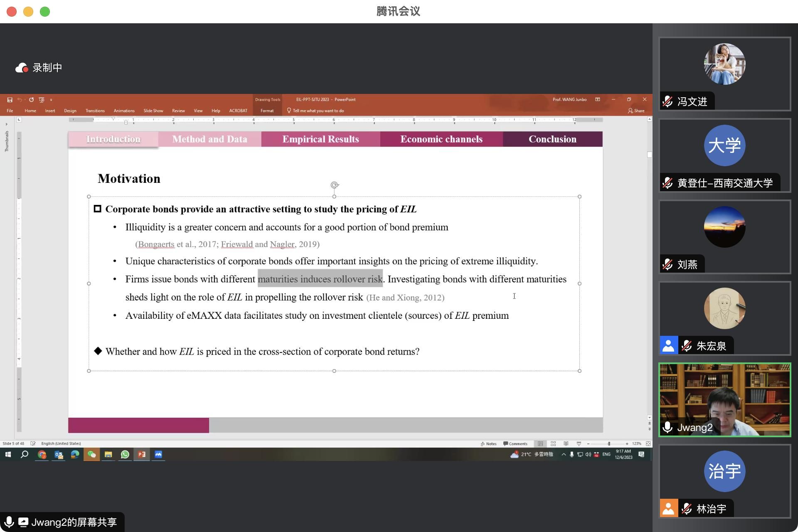Click the Redo/Repeat icon
The image size is (798, 532).
[31, 100]
